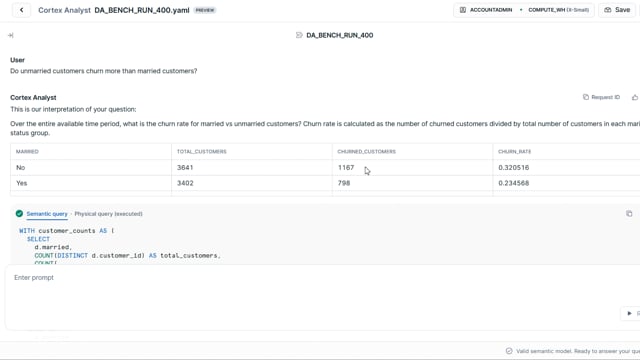Click the Request ID link
Viewport: 640px width, 360px height.
pyautogui.click(x=605, y=97)
